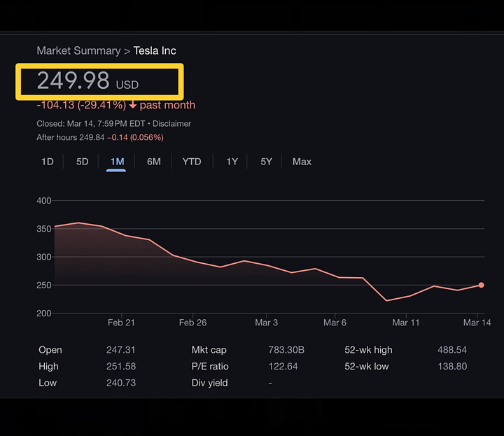The height and width of the screenshot is (436, 504).
Task: Open the Disclaimer link
Action: [171, 124]
